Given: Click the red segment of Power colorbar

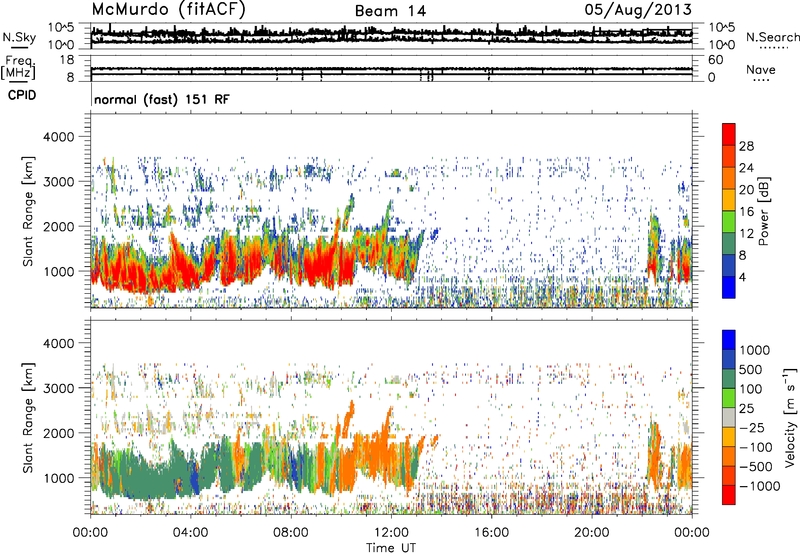Looking at the screenshot, I should pyautogui.click(x=729, y=134).
